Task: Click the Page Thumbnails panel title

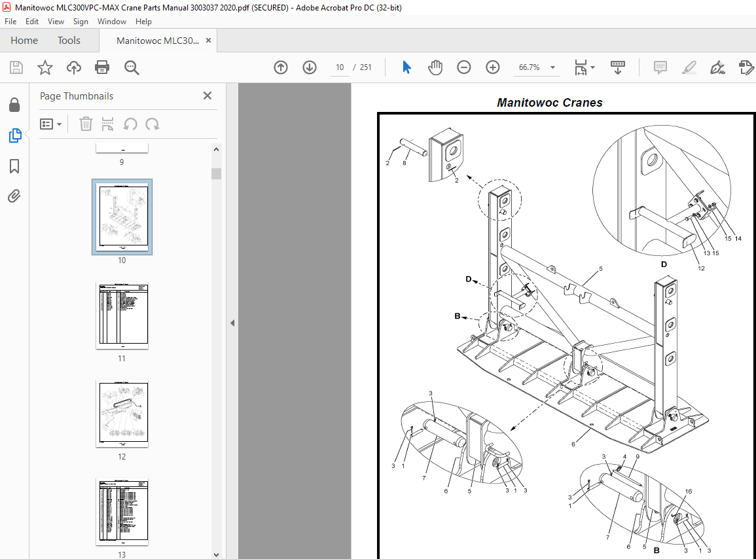Action: [77, 96]
